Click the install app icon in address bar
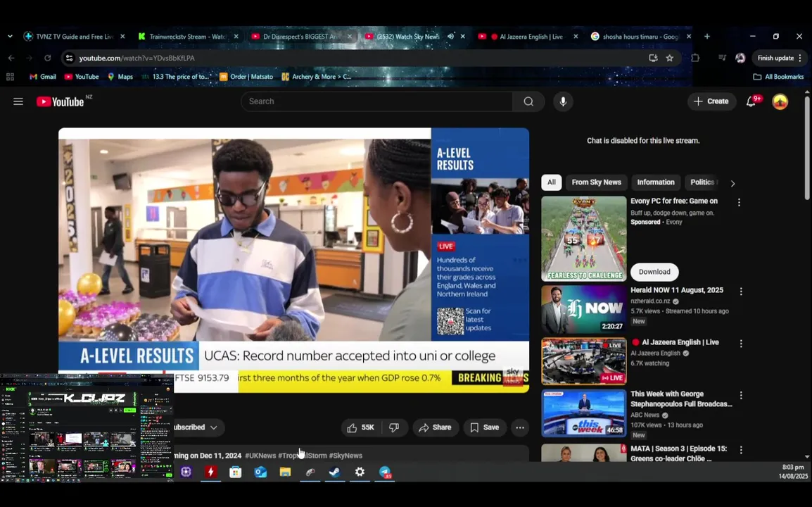The image size is (812, 507). pyautogui.click(x=653, y=58)
